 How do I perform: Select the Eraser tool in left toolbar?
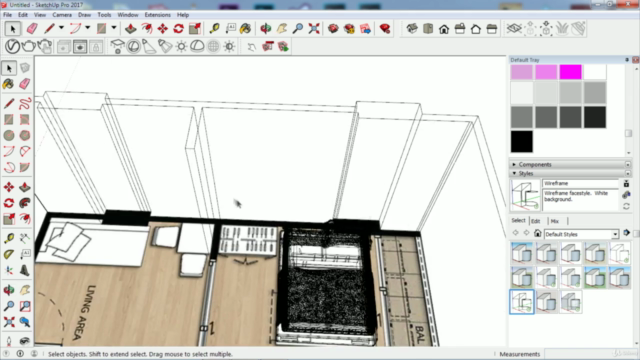25,84
